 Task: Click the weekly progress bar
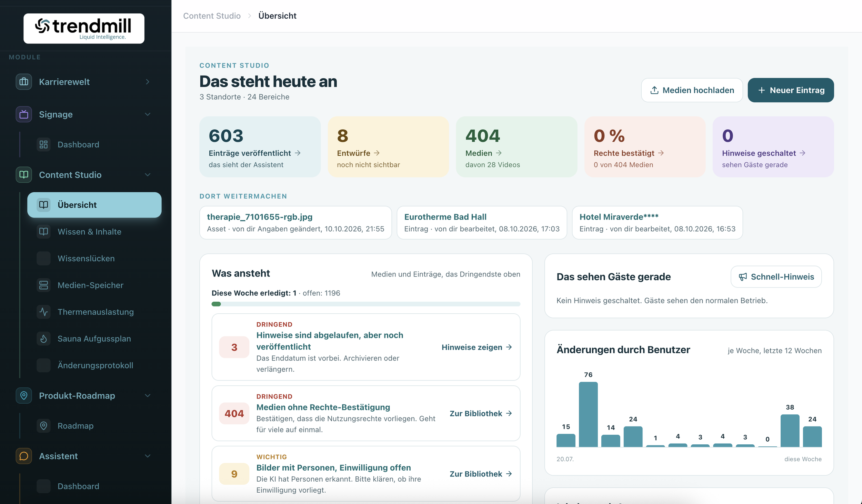pyautogui.click(x=366, y=304)
